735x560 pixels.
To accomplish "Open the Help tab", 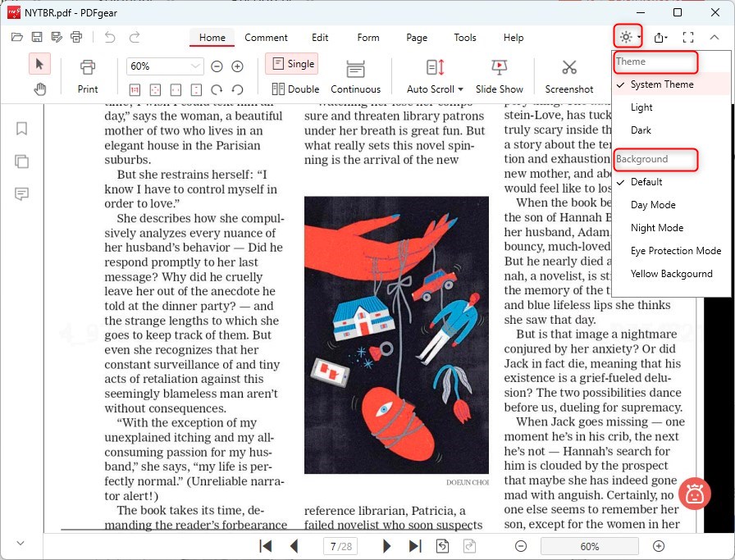I will [x=514, y=38].
